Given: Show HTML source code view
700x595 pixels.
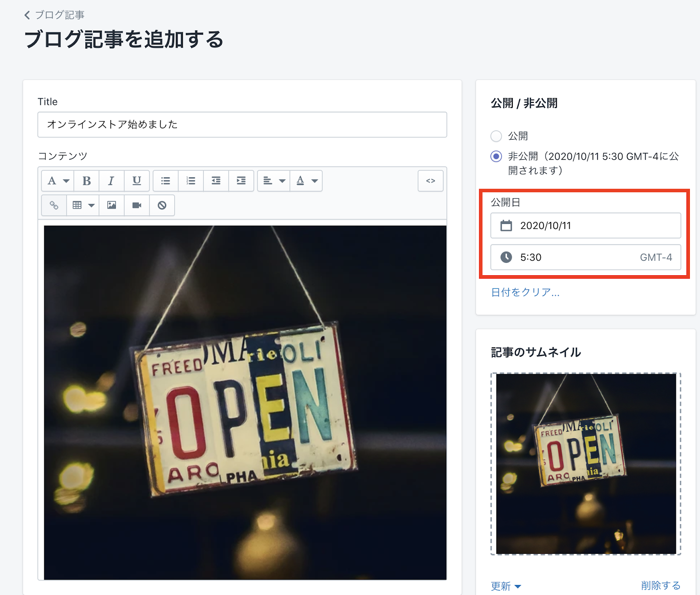Looking at the screenshot, I should point(430,181).
